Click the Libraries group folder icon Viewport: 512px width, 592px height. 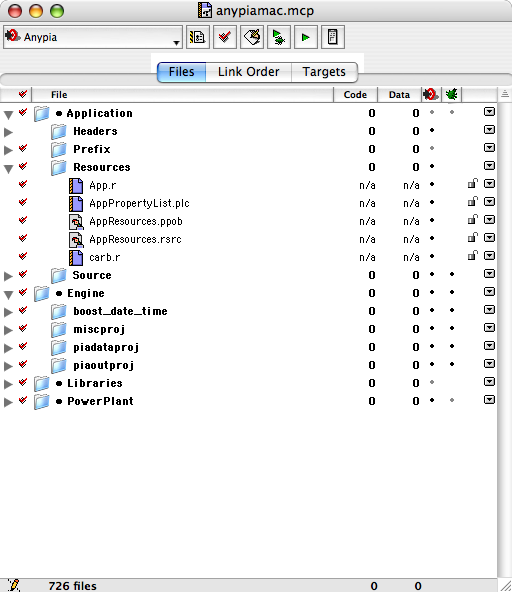42,383
